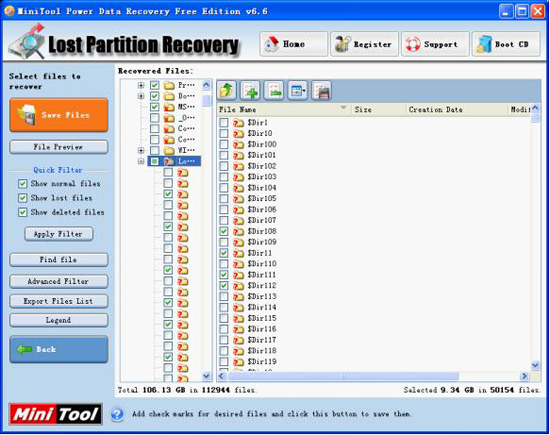Uncheck the $Dir108 checkbox

(x=223, y=232)
